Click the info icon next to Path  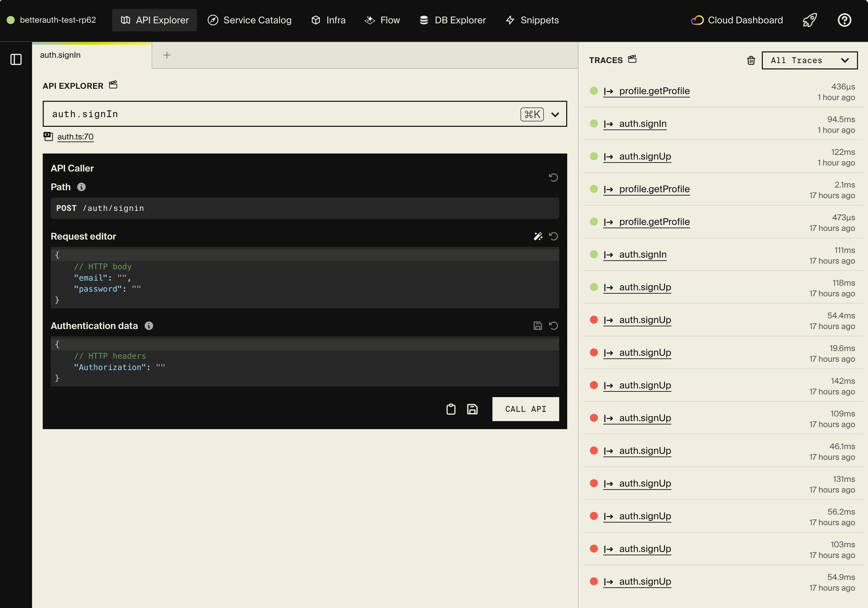click(x=81, y=187)
